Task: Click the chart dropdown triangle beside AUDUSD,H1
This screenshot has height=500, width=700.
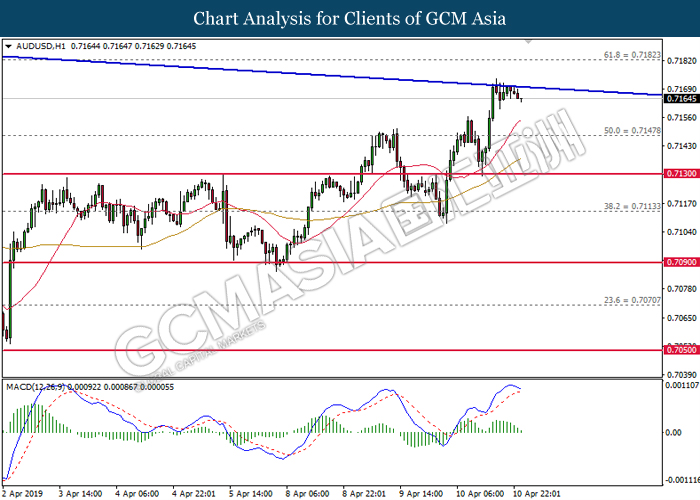Action: 8,46
